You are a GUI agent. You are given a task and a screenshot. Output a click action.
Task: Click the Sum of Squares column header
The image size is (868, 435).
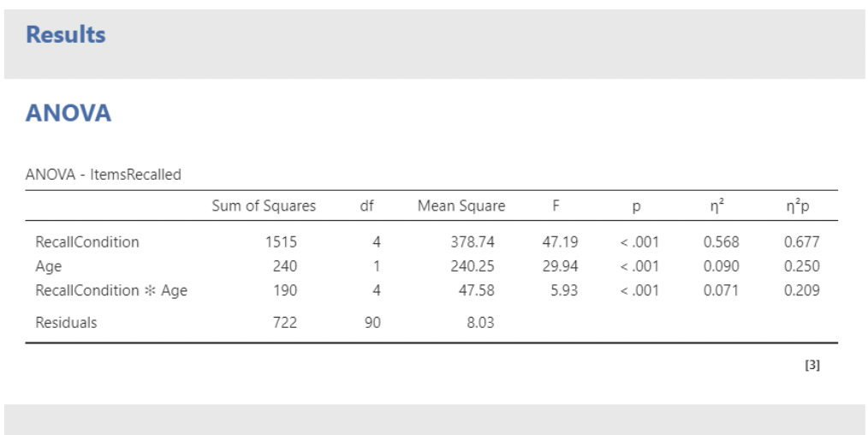coord(264,206)
